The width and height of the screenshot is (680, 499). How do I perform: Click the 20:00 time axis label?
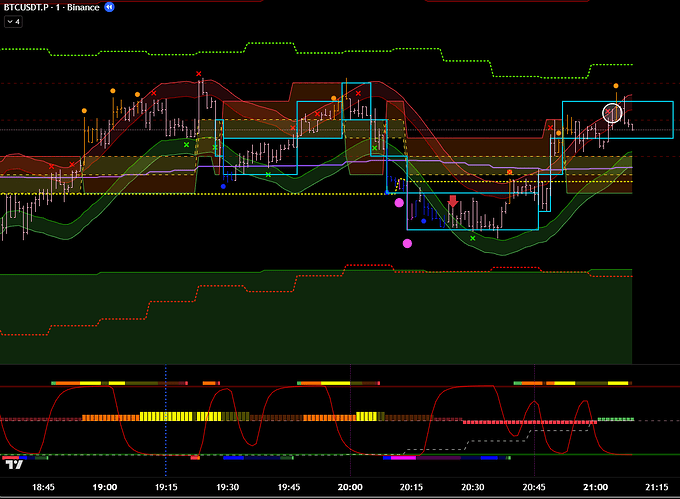coord(350,487)
